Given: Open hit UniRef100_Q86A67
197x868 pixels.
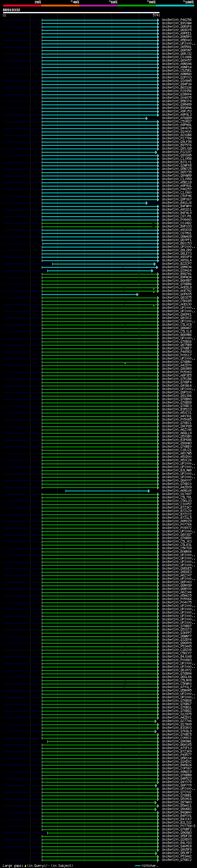Looking at the screenshot, I should tap(176, 328).
